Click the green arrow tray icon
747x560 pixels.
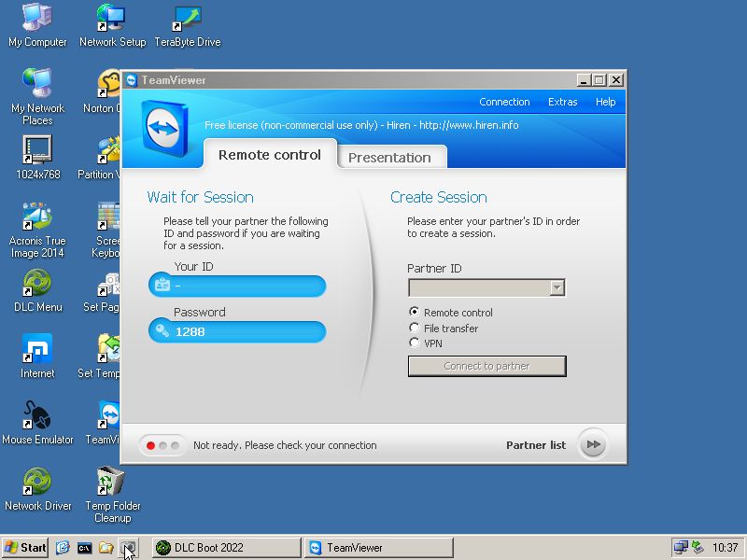(x=698, y=548)
